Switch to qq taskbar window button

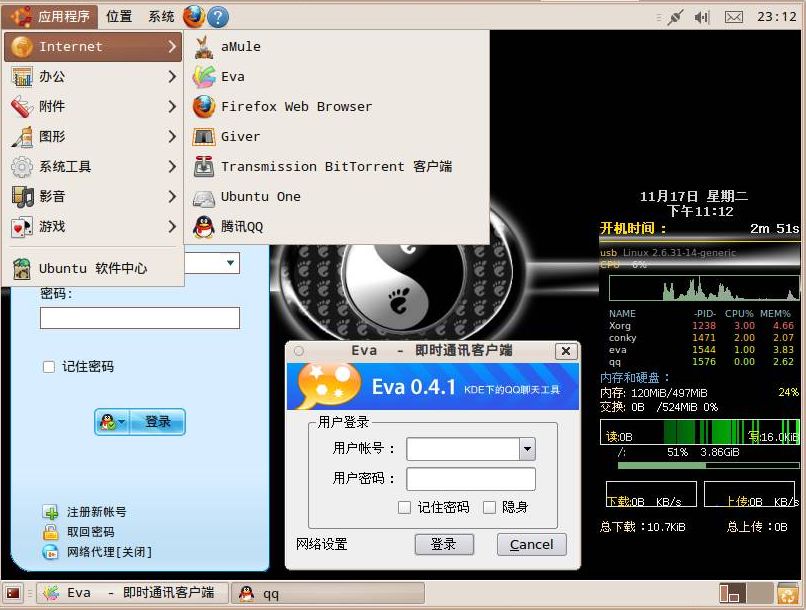click(x=328, y=593)
